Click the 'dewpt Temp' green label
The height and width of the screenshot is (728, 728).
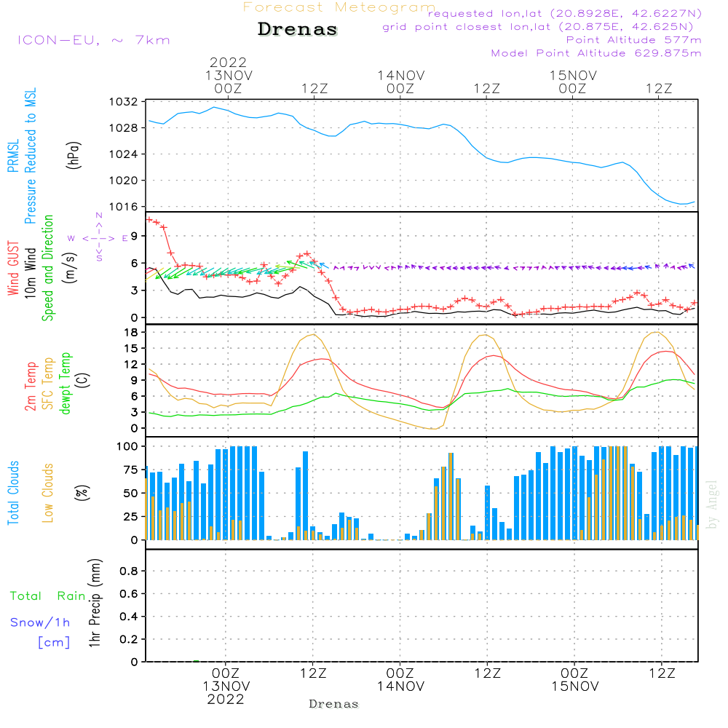point(66,383)
